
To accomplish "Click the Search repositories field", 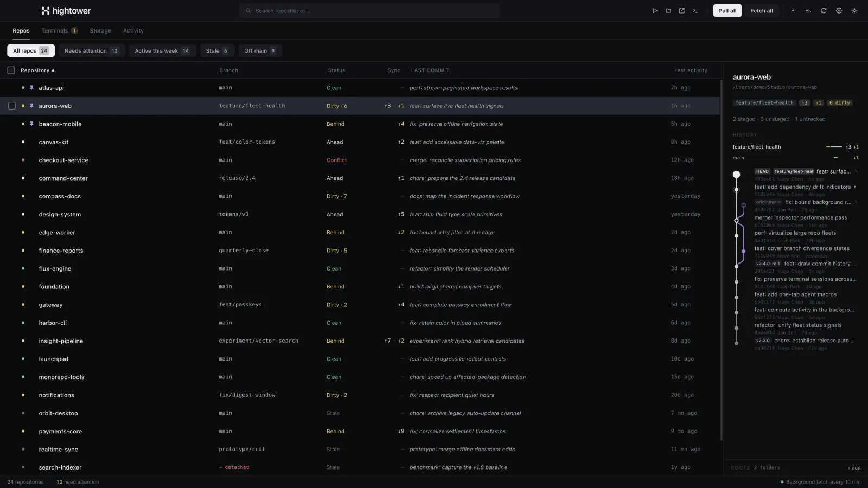I will click(369, 11).
